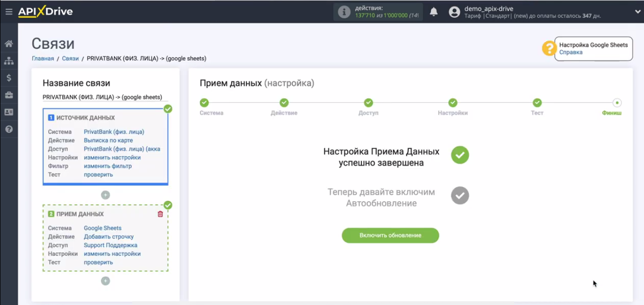Click receiver изменить настройки link
Viewport: 644px width, 305px height.
[112, 254]
